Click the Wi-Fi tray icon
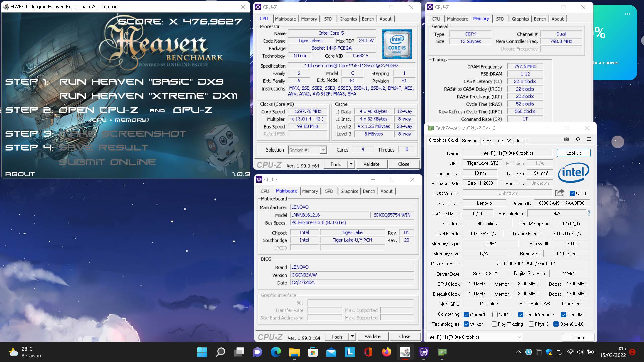Screen dimensions: 644x362 coord(570,352)
